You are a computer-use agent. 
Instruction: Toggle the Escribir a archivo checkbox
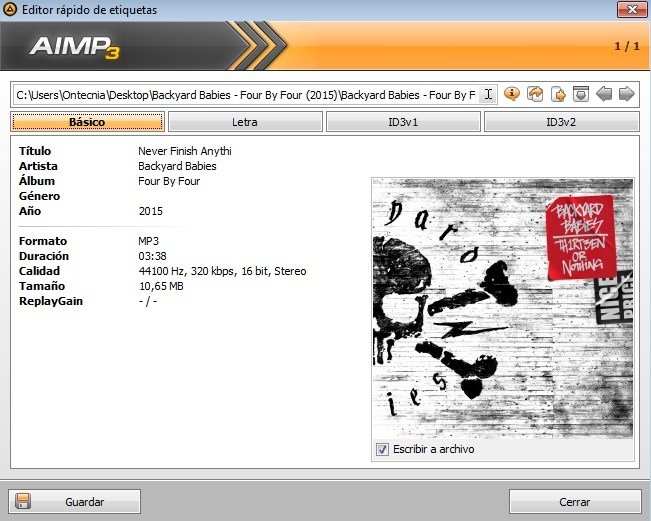tap(382, 449)
